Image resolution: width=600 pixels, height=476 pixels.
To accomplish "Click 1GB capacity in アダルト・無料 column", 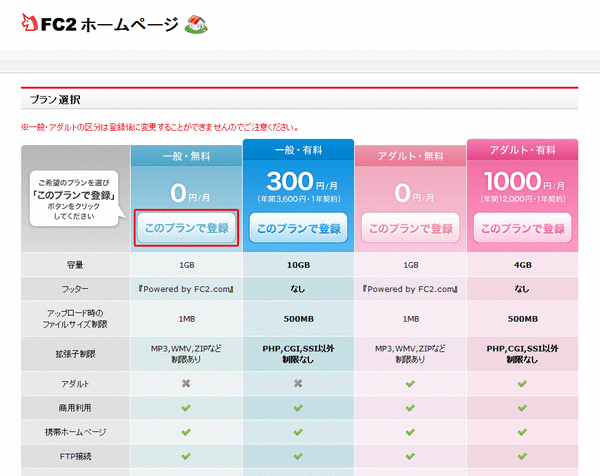I will pyautogui.click(x=411, y=265).
